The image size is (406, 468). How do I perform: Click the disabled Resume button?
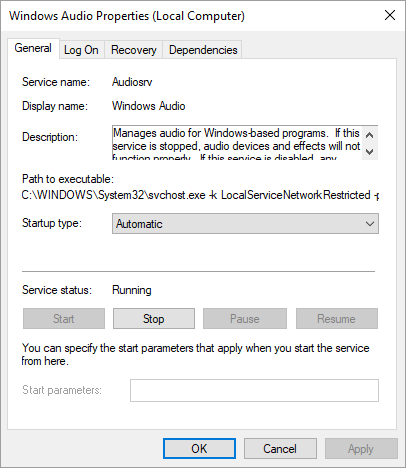pyautogui.click(x=337, y=319)
